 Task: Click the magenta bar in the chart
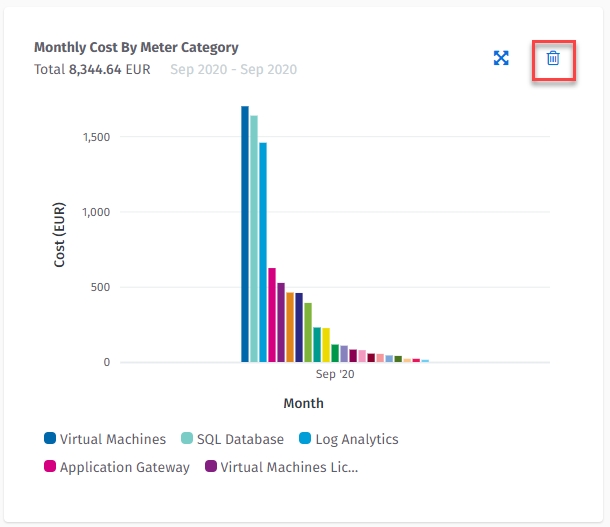272,315
